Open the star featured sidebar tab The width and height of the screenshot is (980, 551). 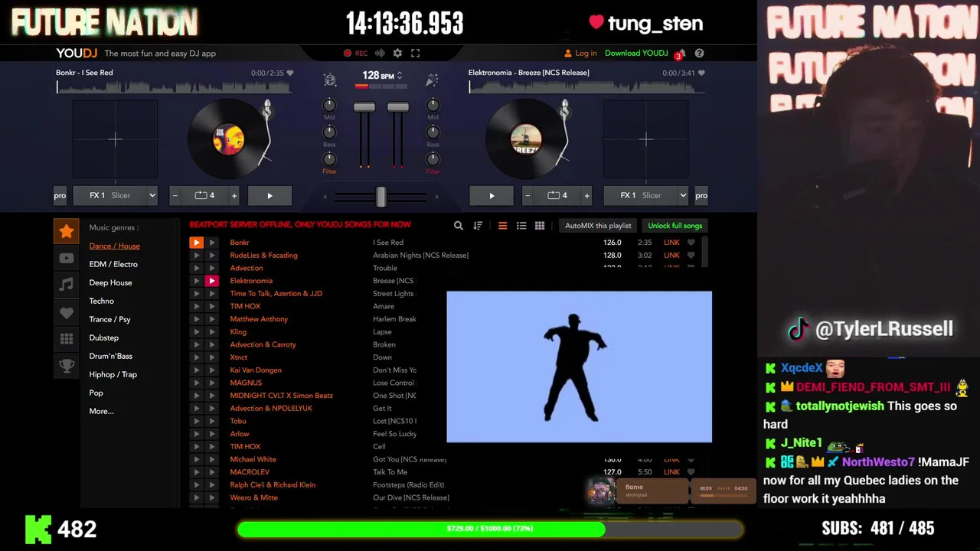tap(67, 231)
